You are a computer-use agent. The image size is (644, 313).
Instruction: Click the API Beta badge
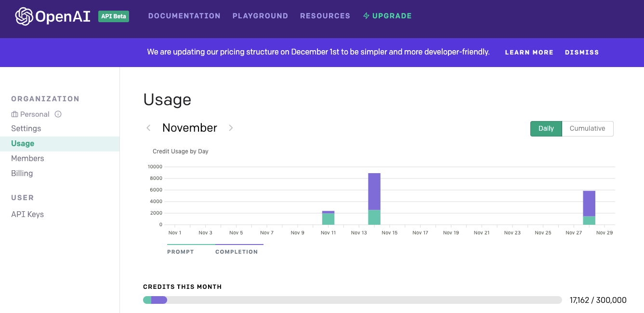114,16
